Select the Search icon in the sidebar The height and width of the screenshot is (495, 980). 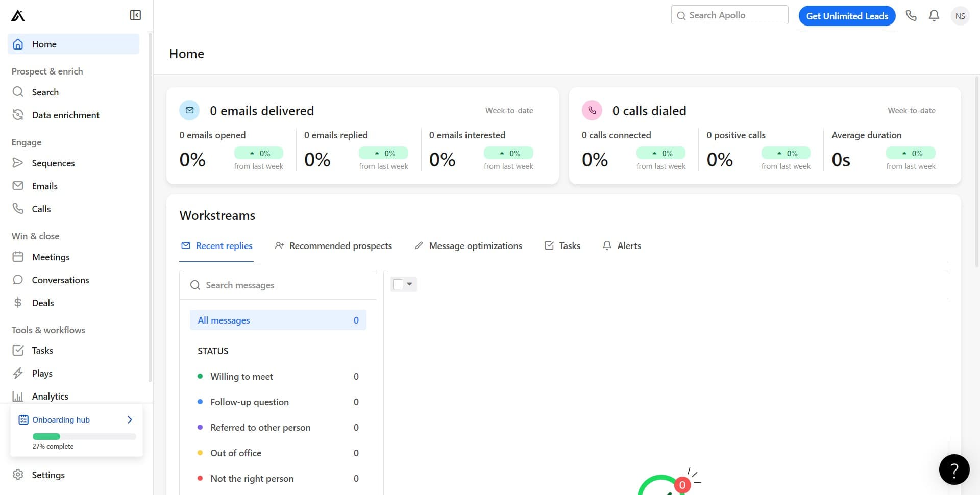coord(18,92)
